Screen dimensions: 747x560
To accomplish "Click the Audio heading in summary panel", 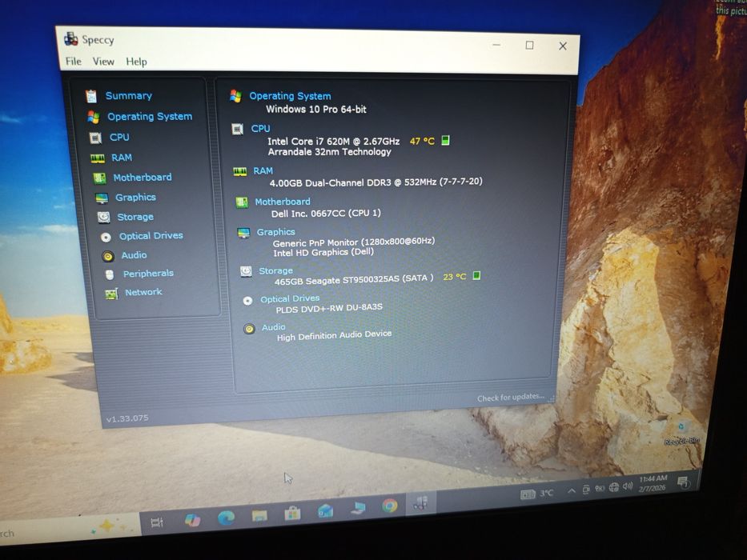I will point(274,327).
